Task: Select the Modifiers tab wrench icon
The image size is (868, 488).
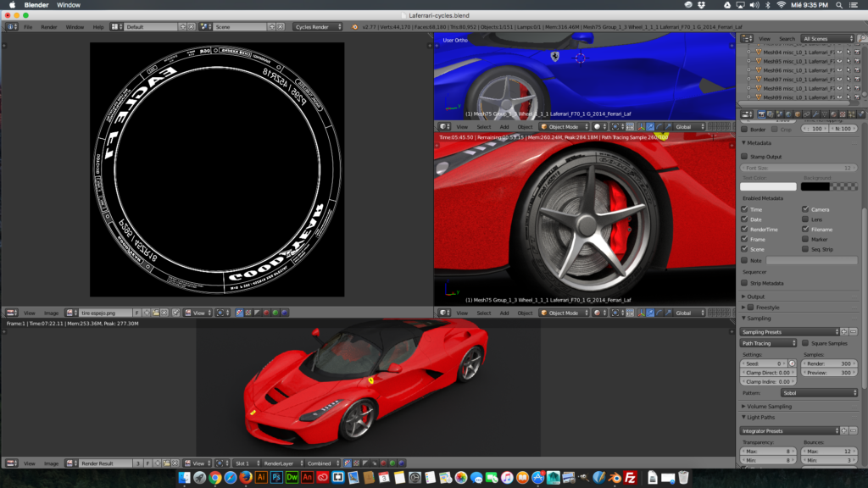Action: pyautogui.click(x=815, y=114)
